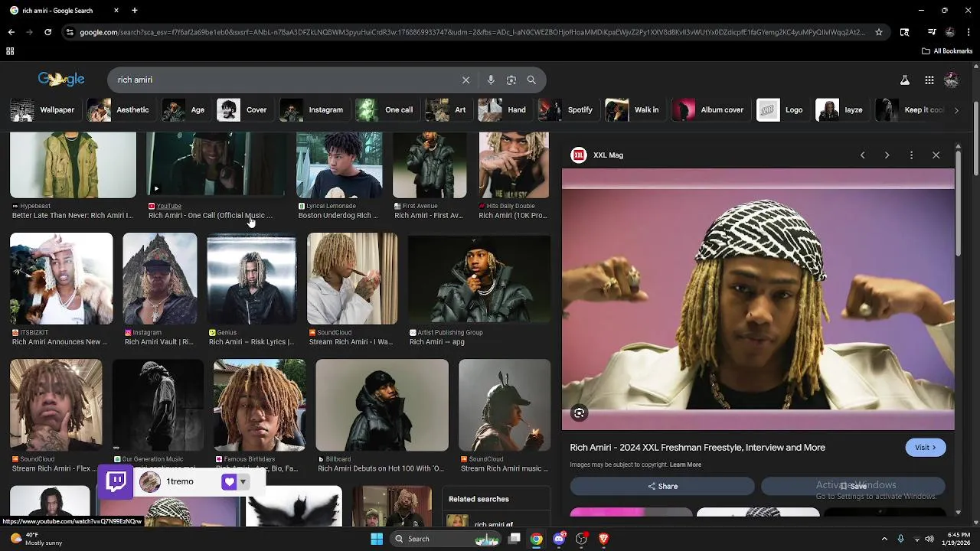Close the image preview panel
The image size is (980, 551).
[x=936, y=155]
